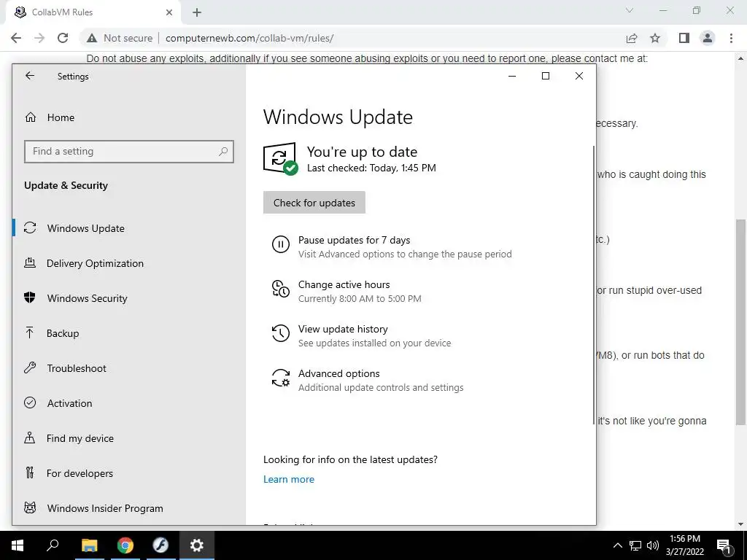This screenshot has height=560, width=747.
Task: Open File Explorer from the taskbar
Action: (89, 545)
